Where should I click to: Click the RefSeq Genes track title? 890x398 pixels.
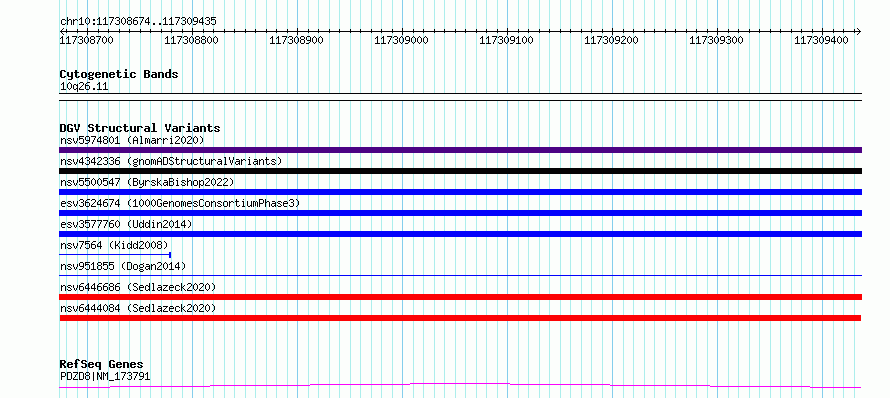[101, 364]
